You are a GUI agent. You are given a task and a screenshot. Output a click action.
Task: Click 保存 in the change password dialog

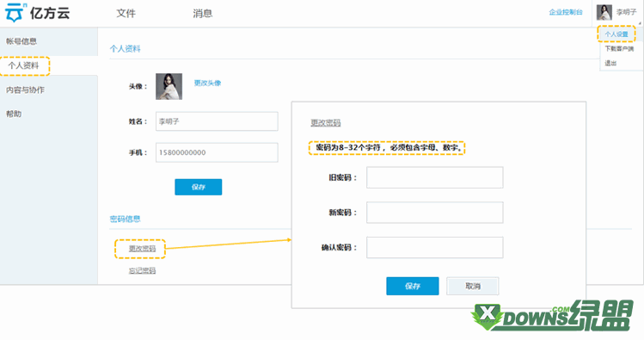click(413, 286)
